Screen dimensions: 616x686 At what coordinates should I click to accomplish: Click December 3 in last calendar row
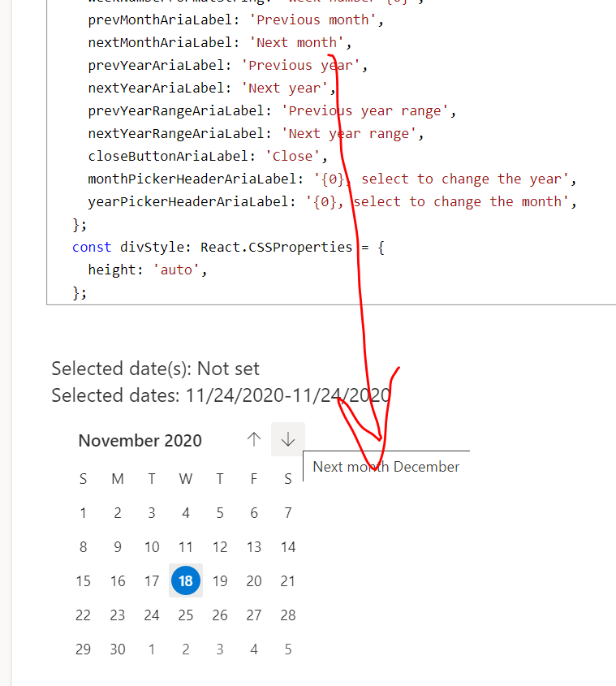point(220,649)
